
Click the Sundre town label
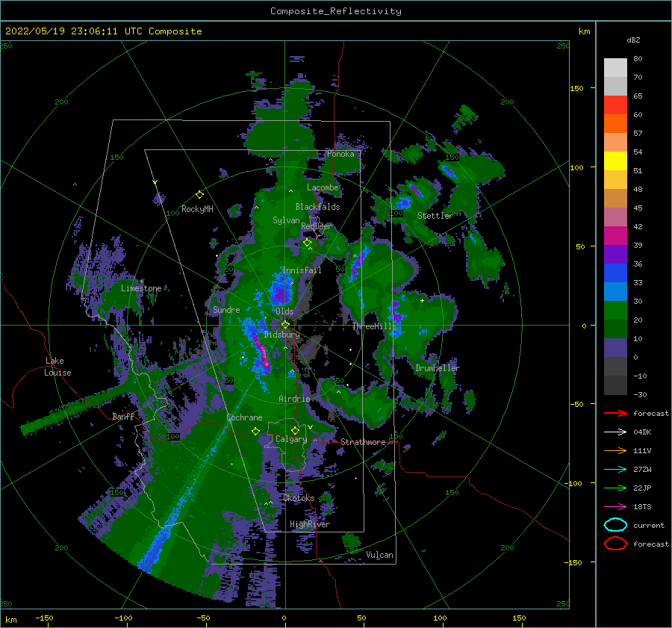226,310
